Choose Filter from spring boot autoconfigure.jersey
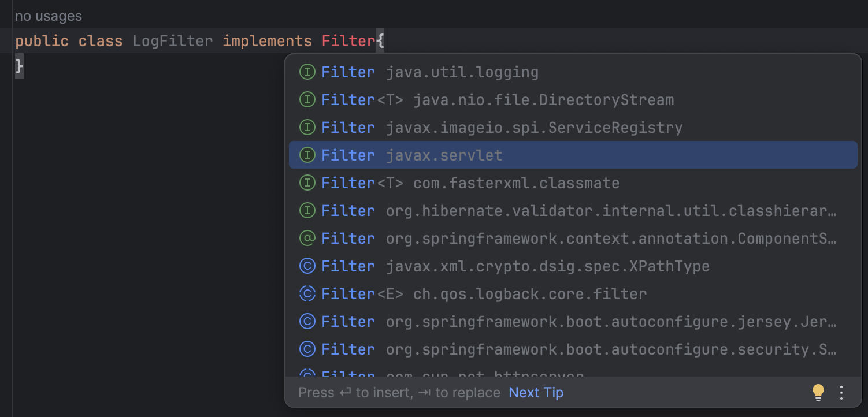Viewport: 868px width, 417px height. coord(573,322)
